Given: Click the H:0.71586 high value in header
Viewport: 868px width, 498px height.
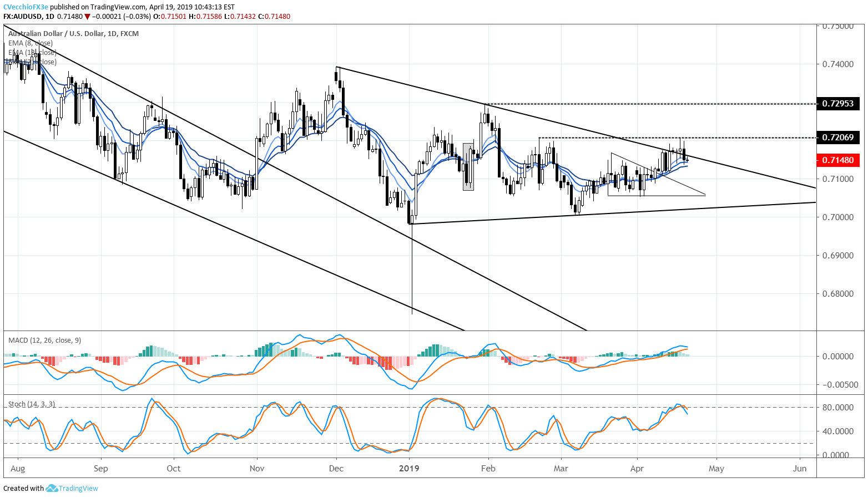Looking at the screenshot, I should pyautogui.click(x=205, y=17).
